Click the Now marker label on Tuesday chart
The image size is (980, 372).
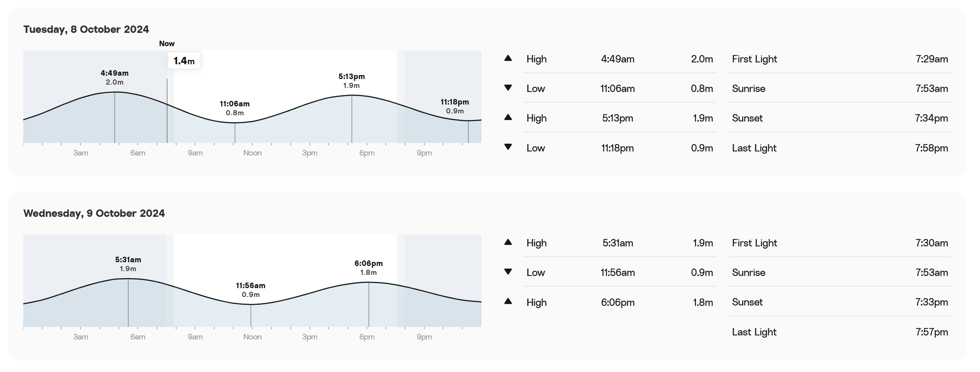[167, 44]
